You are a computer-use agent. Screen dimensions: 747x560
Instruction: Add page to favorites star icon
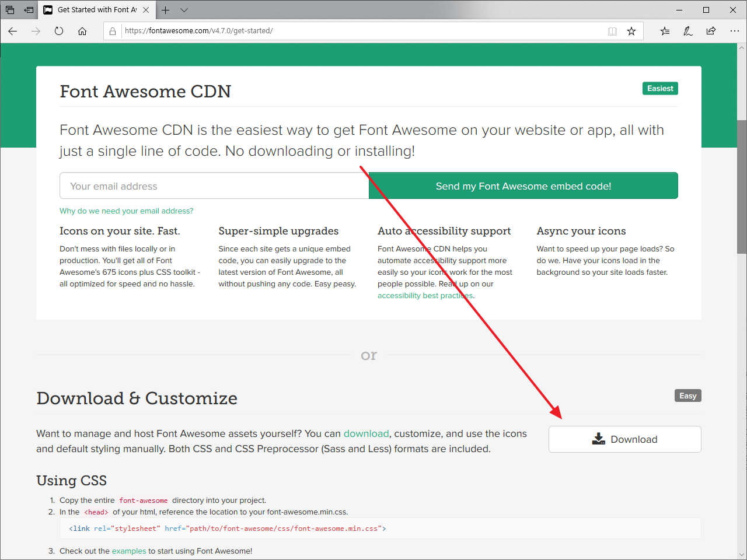631,31
